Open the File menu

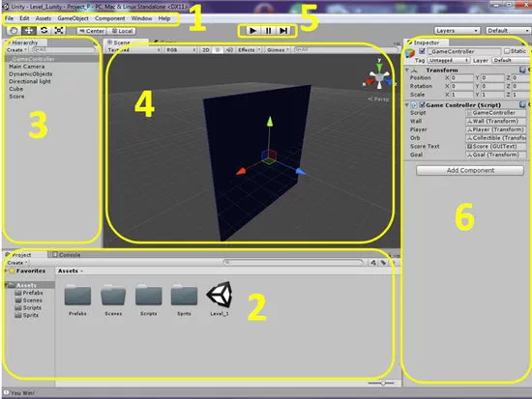9,18
